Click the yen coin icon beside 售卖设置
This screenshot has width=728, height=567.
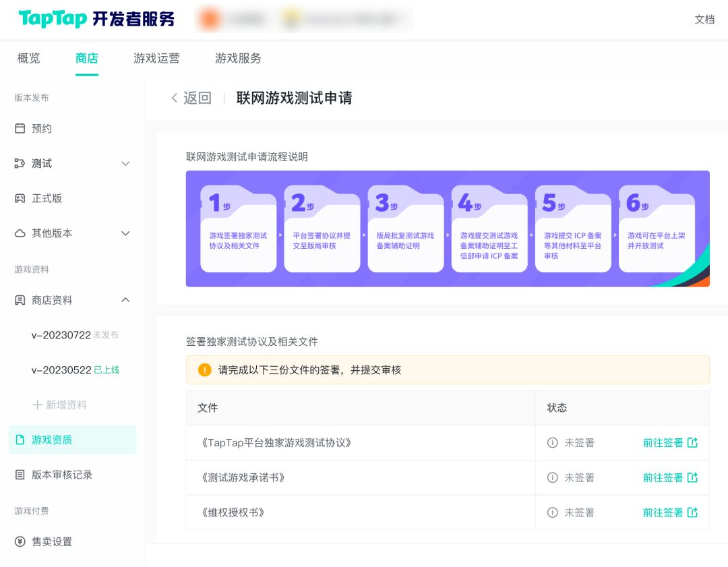click(20, 541)
